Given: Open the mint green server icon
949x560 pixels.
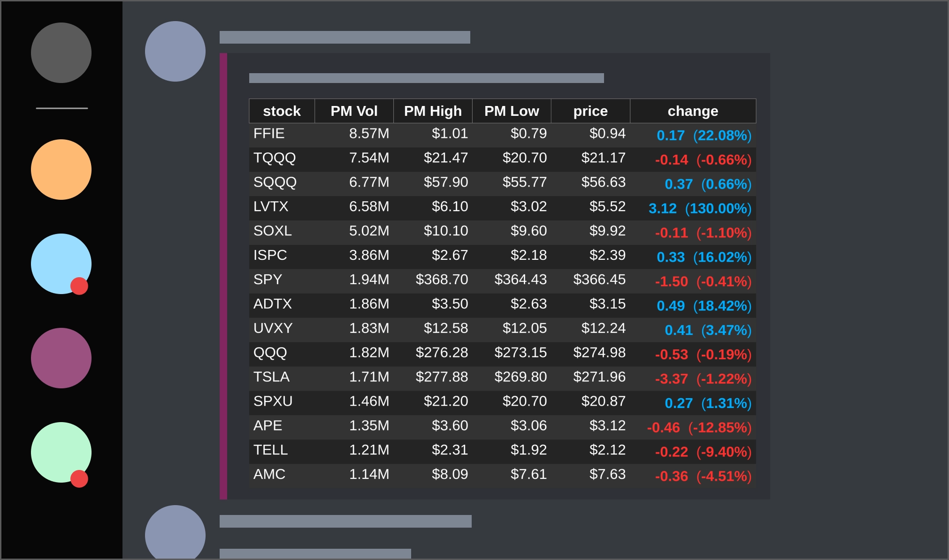Looking at the screenshot, I should click(x=61, y=452).
